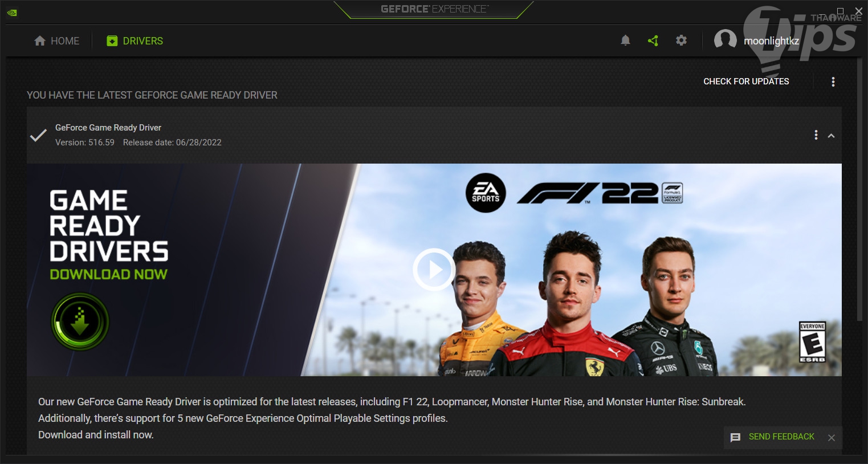Viewport: 868px width, 464px height.
Task: Click the 'Version: 516.59' text
Action: 85,143
